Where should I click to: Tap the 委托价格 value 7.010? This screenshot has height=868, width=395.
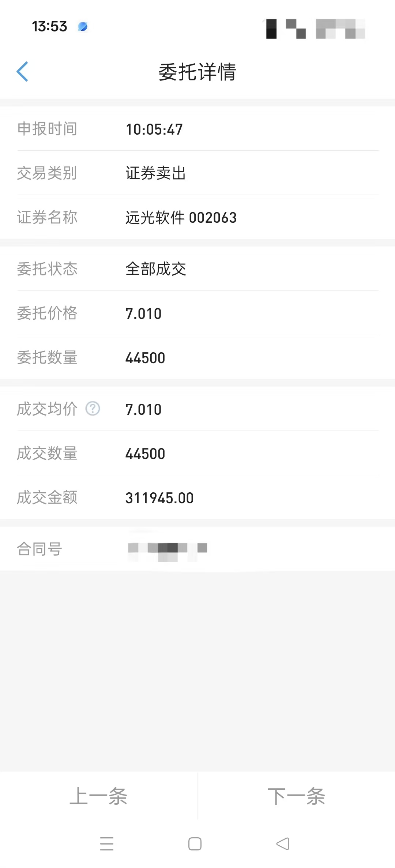(x=143, y=314)
